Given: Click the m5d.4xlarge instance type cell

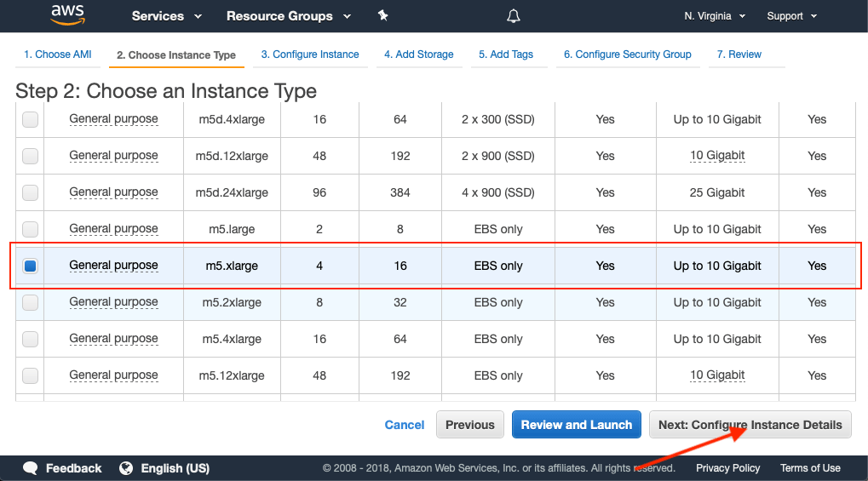Looking at the screenshot, I should pos(232,119).
